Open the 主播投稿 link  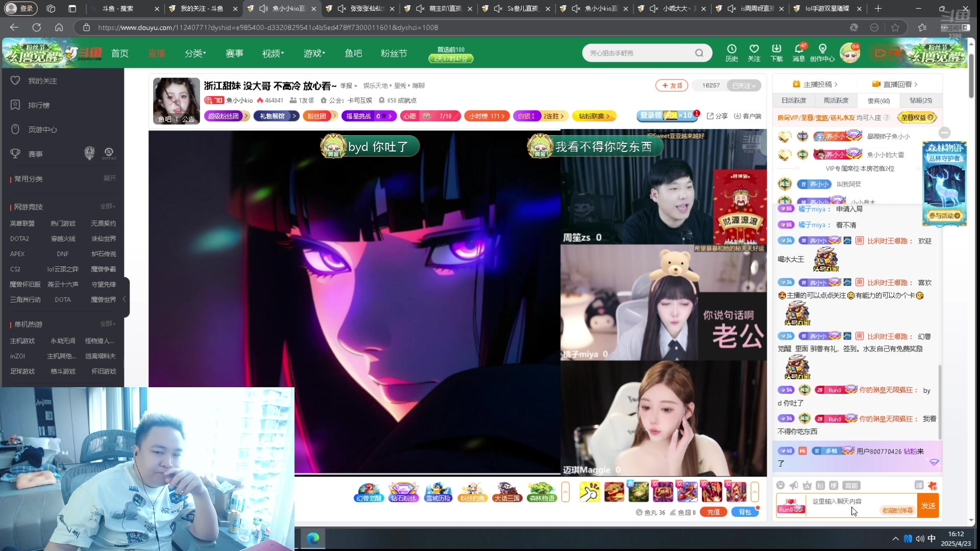pyautogui.click(x=815, y=84)
